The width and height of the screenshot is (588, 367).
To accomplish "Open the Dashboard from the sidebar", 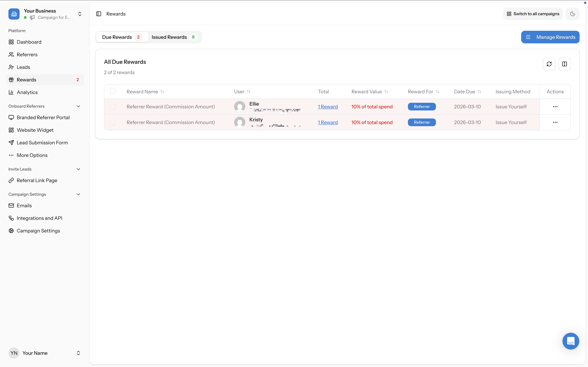I will pos(29,42).
